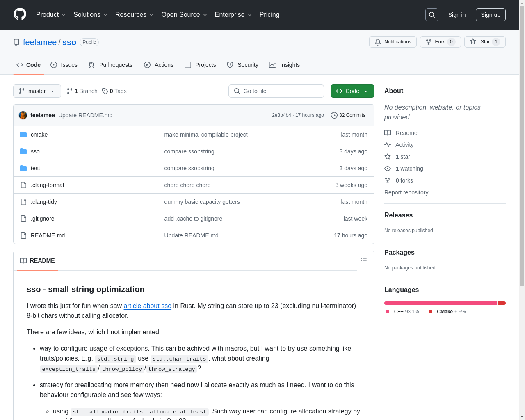The width and height of the screenshot is (525, 420).
Task: Open the Packages section heading
Action: tap(399, 253)
